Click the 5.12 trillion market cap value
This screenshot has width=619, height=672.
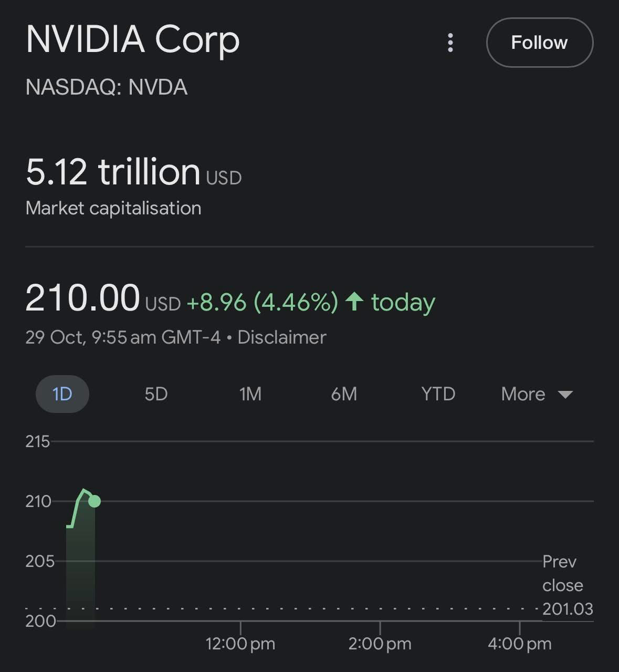(x=113, y=172)
